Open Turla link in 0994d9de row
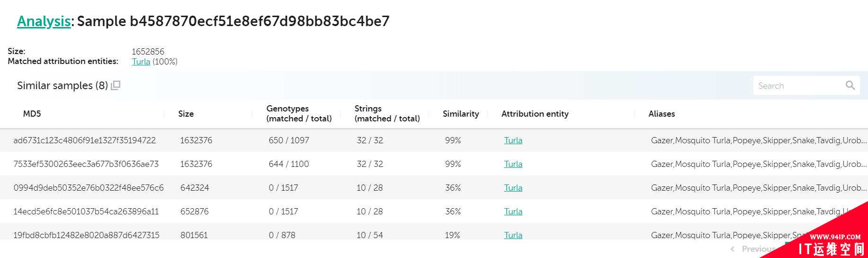 [513, 188]
